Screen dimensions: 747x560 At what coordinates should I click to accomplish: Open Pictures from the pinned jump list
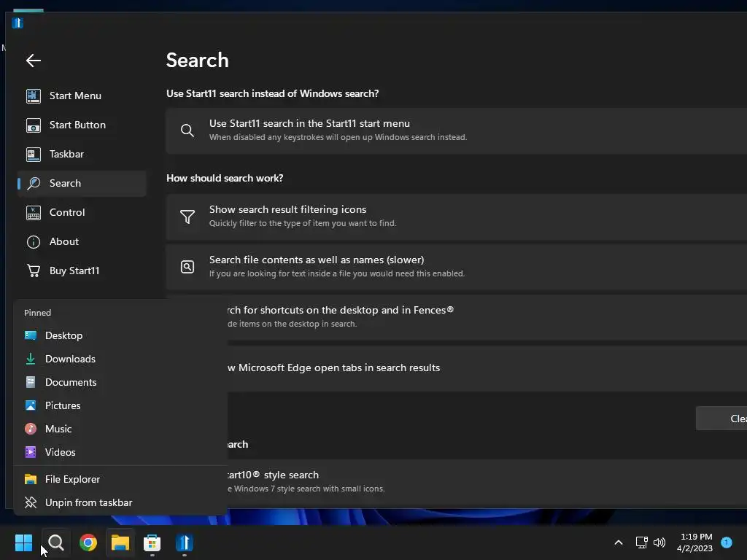coord(120,405)
